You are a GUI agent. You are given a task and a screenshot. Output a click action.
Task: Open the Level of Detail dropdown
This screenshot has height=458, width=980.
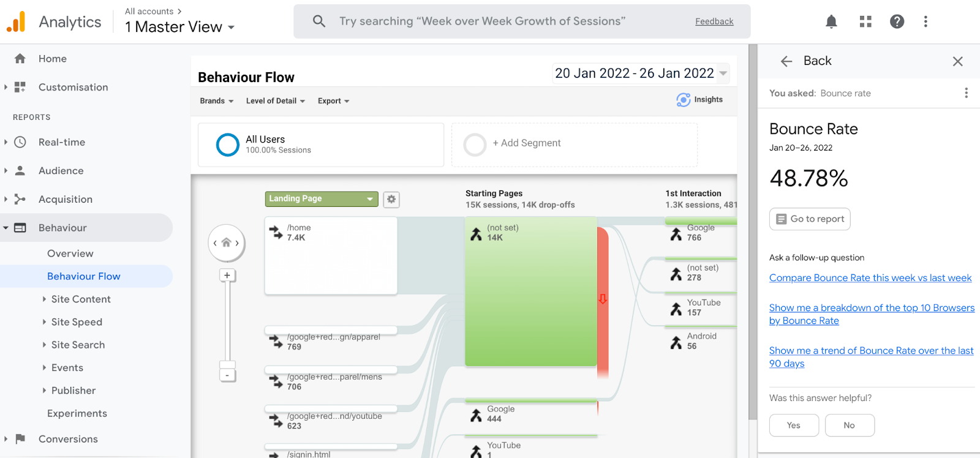coord(275,101)
